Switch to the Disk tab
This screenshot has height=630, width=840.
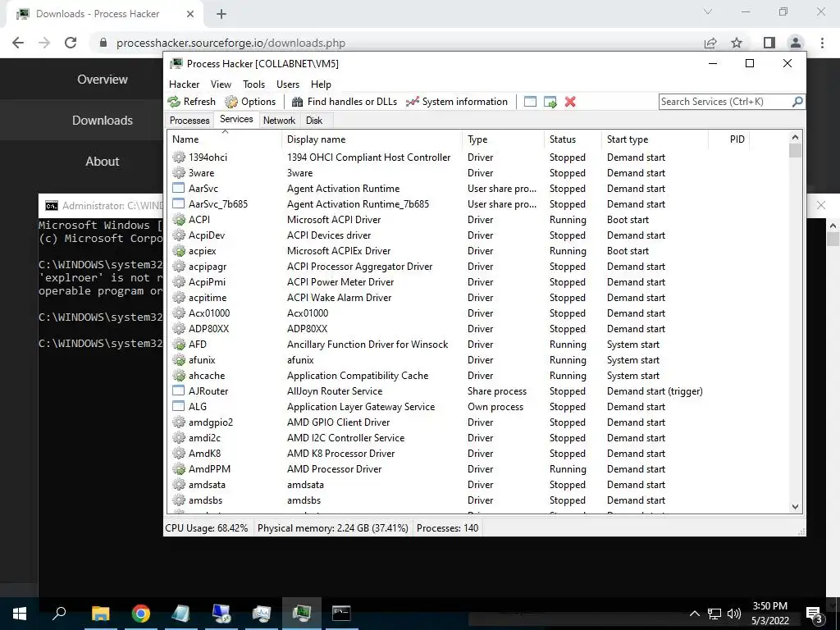[x=314, y=121]
